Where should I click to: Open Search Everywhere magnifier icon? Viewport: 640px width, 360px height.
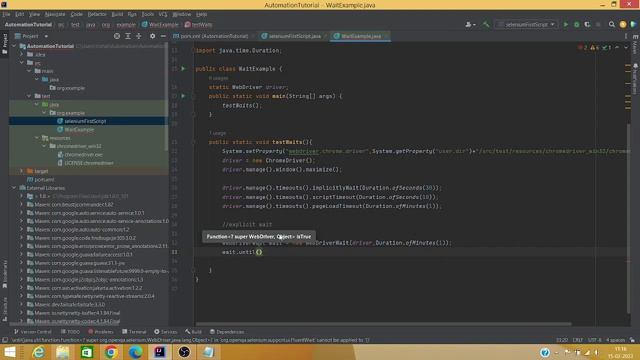click(x=611, y=24)
